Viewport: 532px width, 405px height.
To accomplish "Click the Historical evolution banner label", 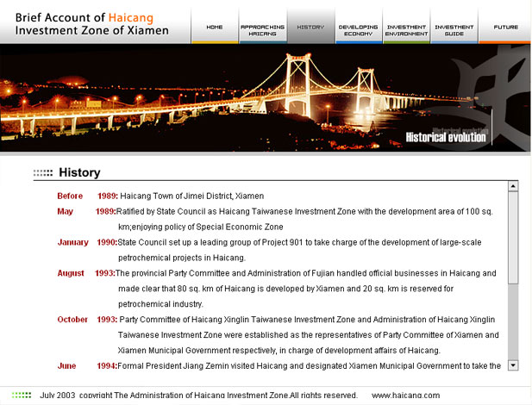I will point(446,136).
